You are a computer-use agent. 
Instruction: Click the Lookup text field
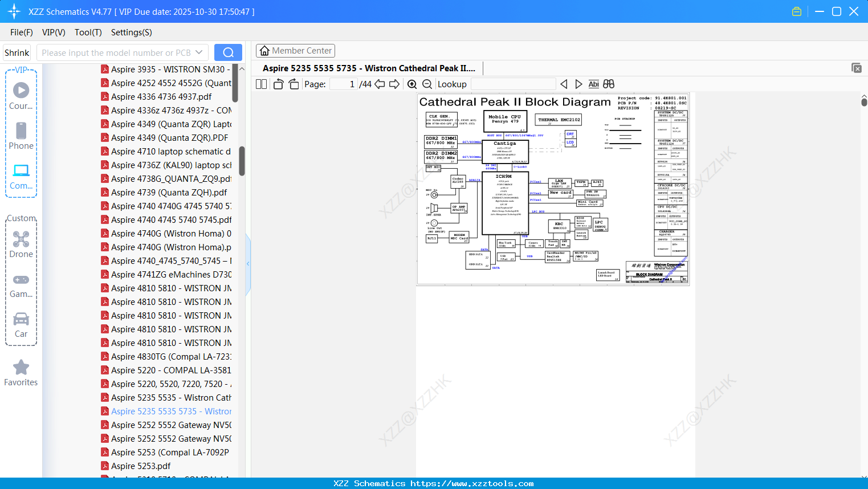(x=514, y=84)
